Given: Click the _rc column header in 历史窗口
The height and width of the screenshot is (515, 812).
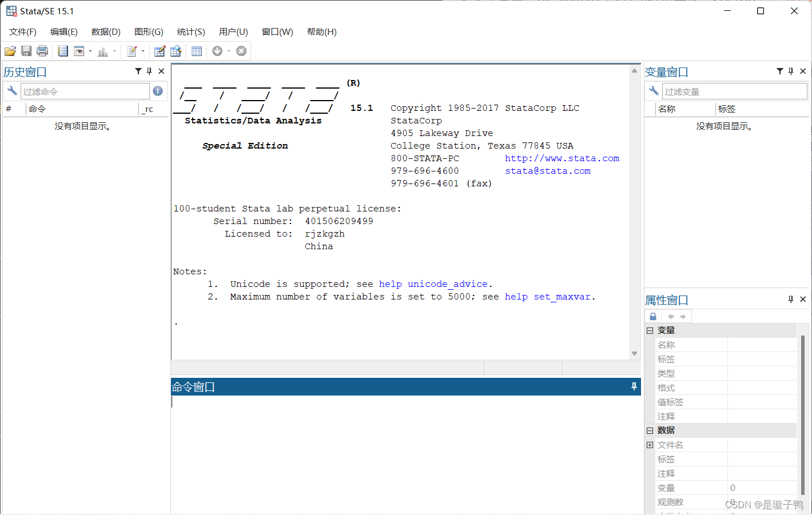Looking at the screenshot, I should tap(153, 109).
